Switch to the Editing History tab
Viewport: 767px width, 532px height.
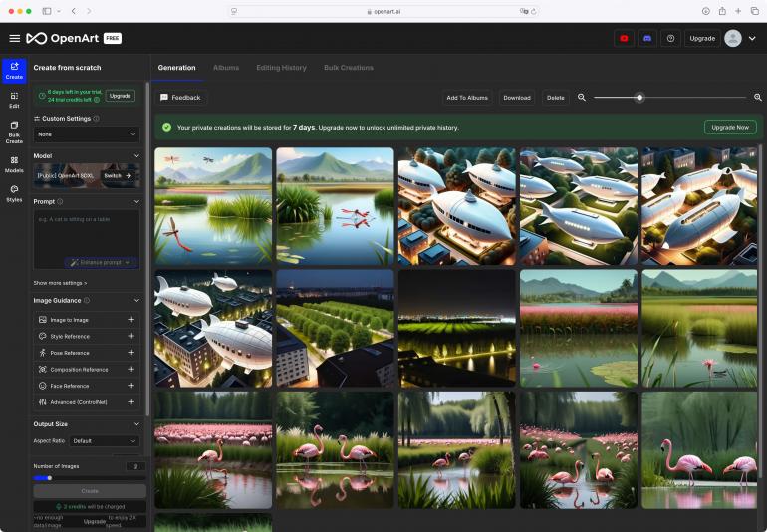click(281, 68)
